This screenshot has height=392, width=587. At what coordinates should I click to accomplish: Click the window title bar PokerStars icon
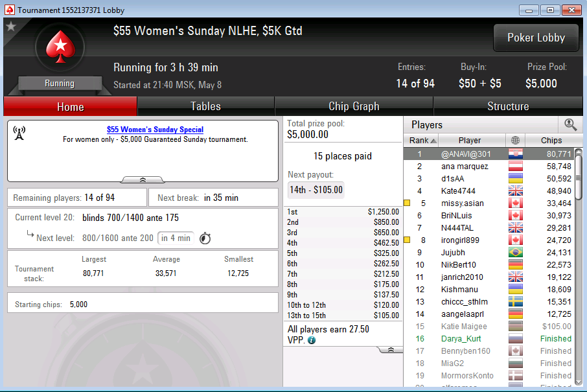(9, 10)
